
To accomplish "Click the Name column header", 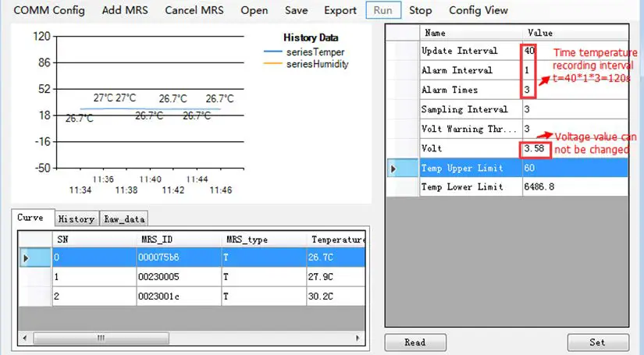I will (x=471, y=33).
